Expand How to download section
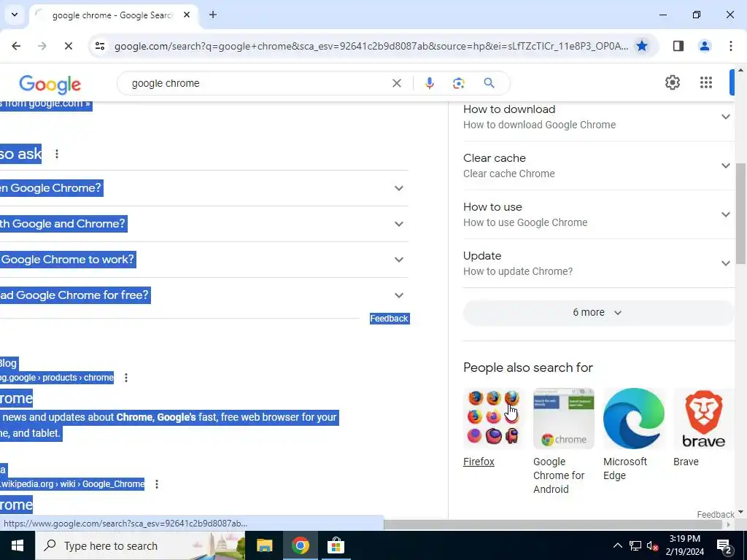Image resolution: width=747 pixels, height=560 pixels. (598, 117)
